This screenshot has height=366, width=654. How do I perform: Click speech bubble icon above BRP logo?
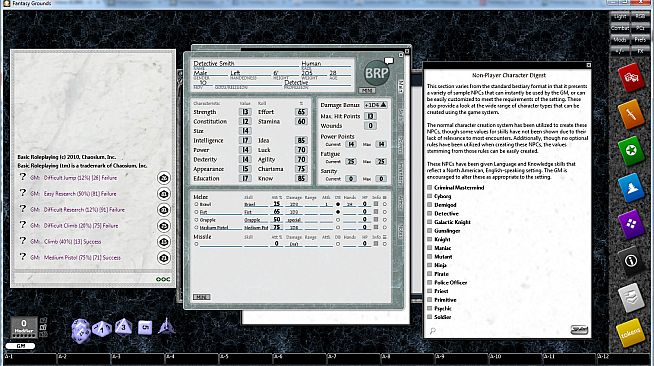click(389, 61)
